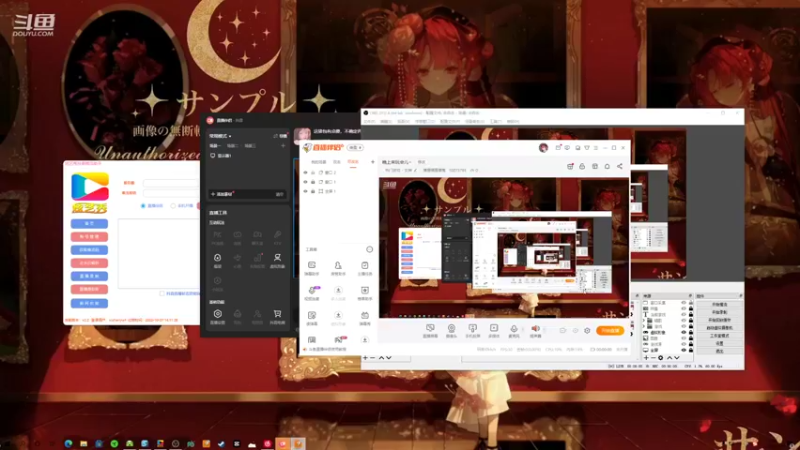Click the add material button in dark window
The image size is (800, 450).
(222, 194)
